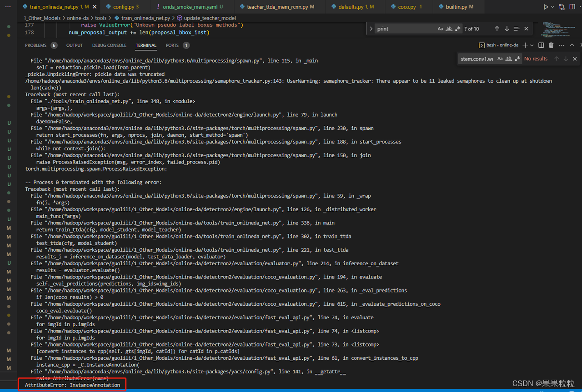The width and height of the screenshot is (582, 392).
Task: Split the terminal using the panel split icon
Action: [541, 45]
